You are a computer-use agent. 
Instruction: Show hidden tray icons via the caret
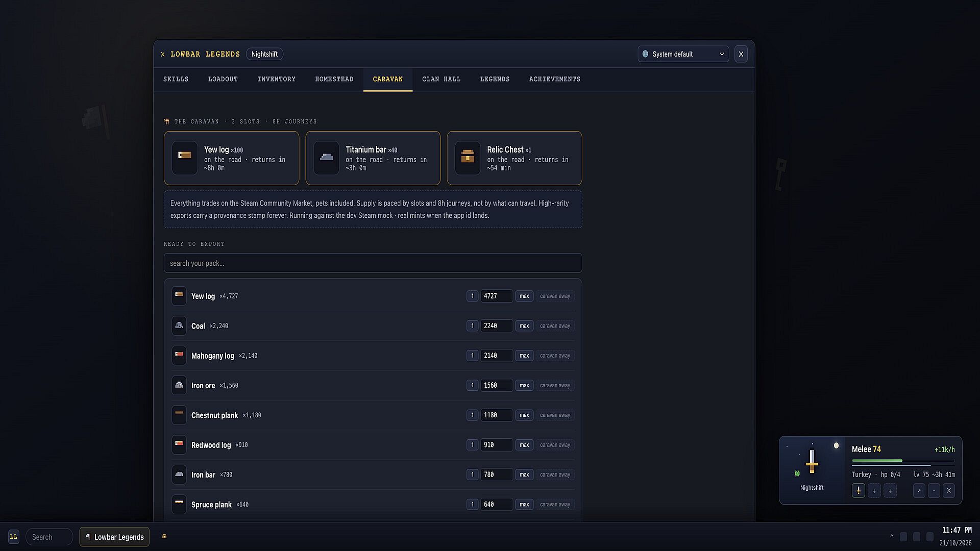(x=892, y=536)
